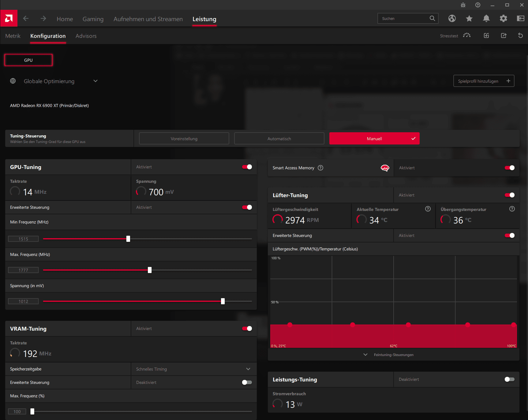Click the export profile icon
The height and width of the screenshot is (420, 528).
504,36
